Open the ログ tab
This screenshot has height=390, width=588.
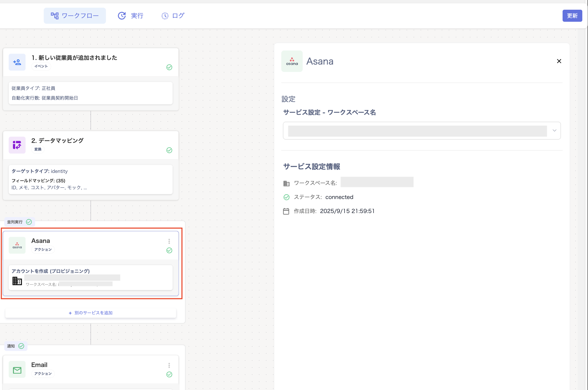[x=173, y=16]
